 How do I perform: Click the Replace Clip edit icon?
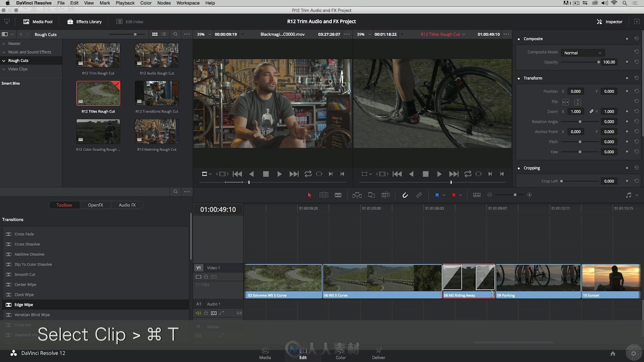386,195
